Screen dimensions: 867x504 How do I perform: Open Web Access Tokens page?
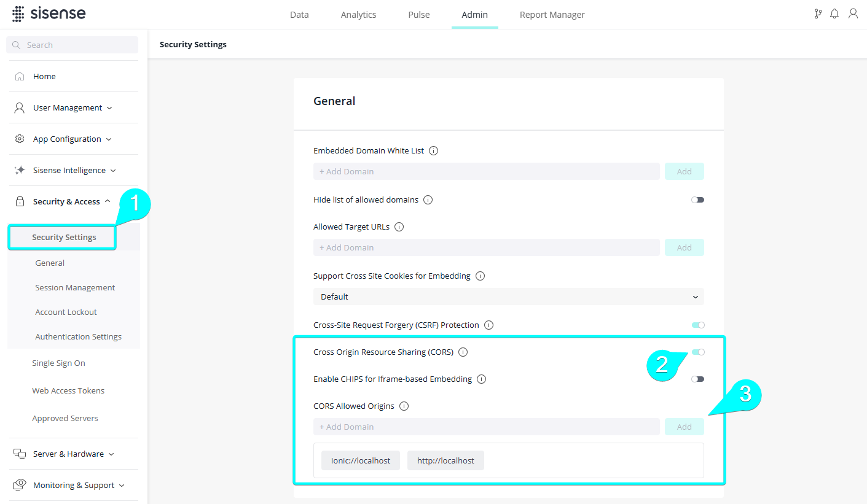[68, 390]
